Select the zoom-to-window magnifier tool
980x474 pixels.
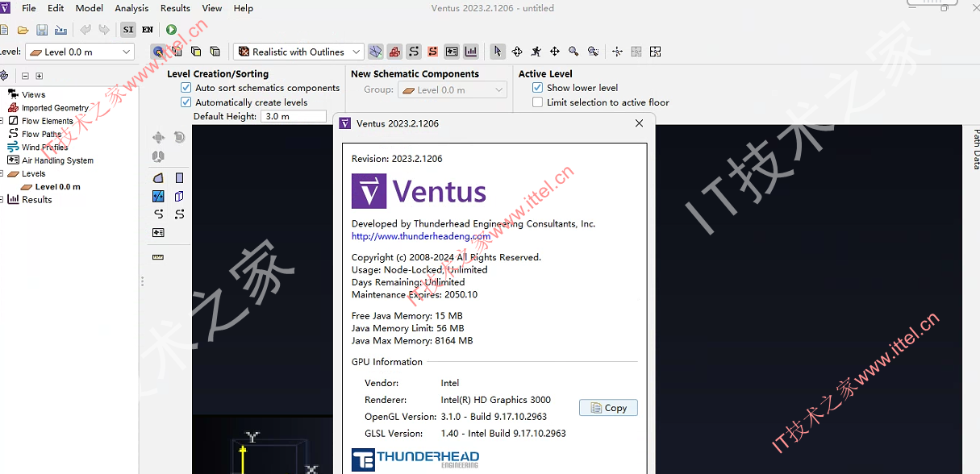click(x=593, y=52)
